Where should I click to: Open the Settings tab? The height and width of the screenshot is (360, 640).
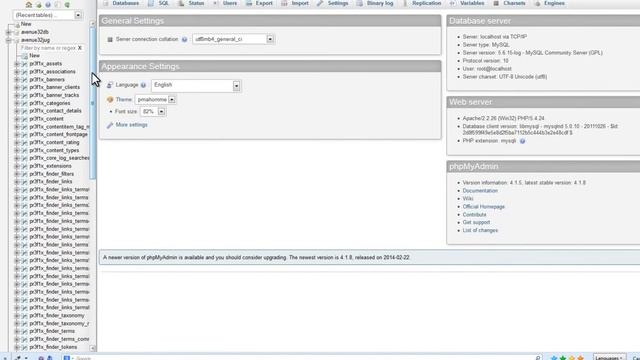[333, 3]
